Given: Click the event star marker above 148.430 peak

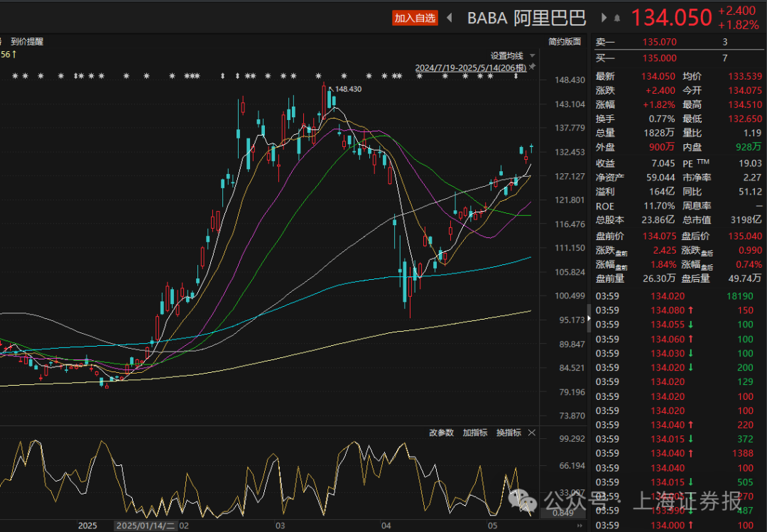Looking at the screenshot, I should click(x=318, y=76).
